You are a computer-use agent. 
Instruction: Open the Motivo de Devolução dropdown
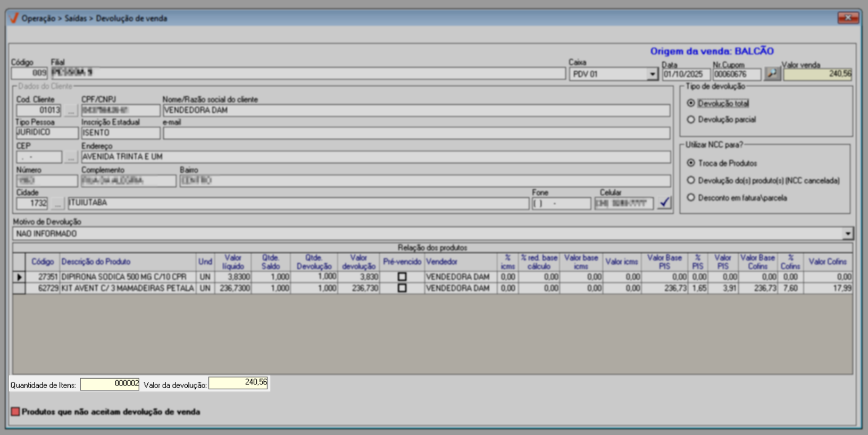[x=847, y=233]
